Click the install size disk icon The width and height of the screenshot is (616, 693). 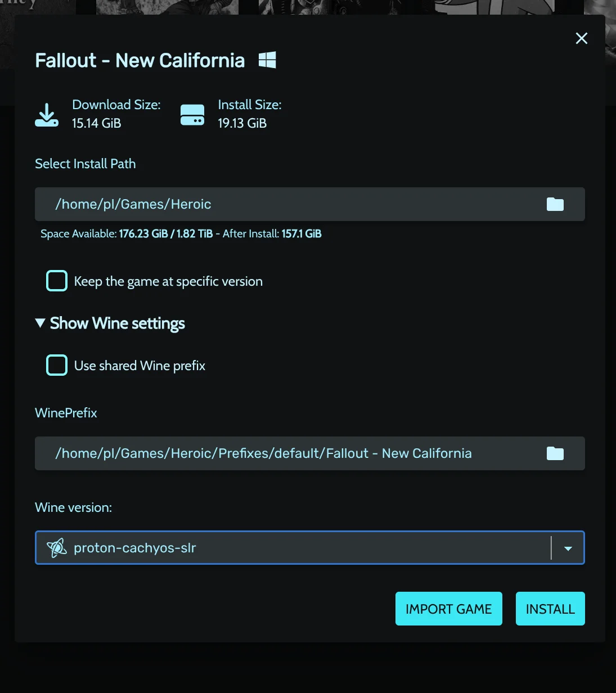coord(192,115)
